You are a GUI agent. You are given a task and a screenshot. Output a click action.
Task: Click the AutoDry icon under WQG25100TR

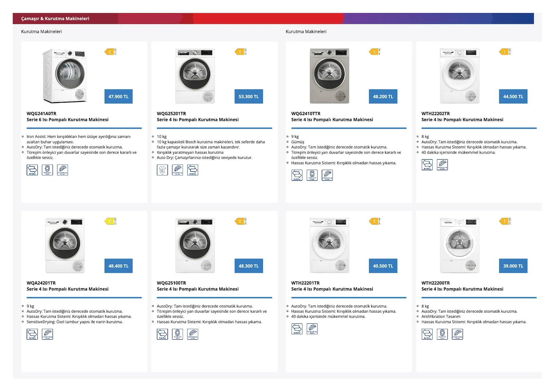(162, 334)
